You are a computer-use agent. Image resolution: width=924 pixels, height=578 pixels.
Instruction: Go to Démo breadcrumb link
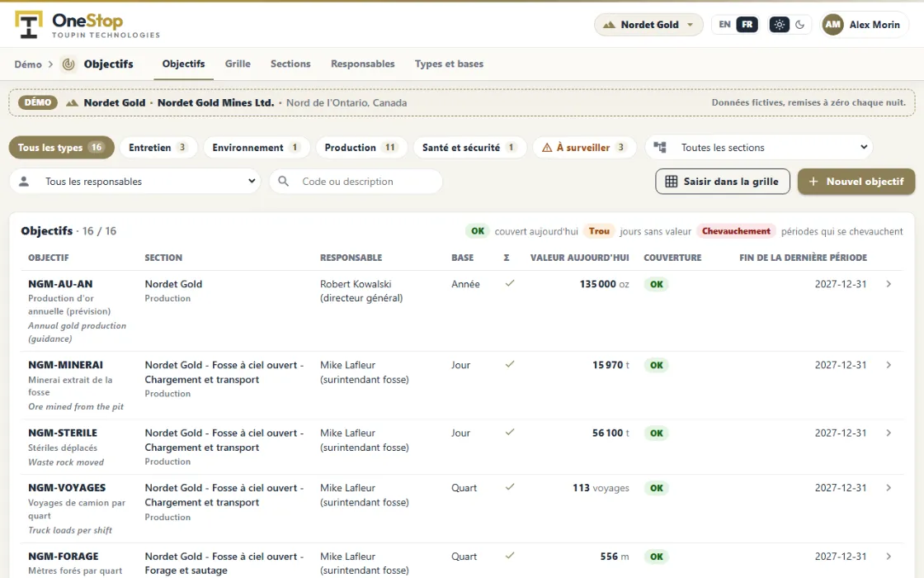28,64
